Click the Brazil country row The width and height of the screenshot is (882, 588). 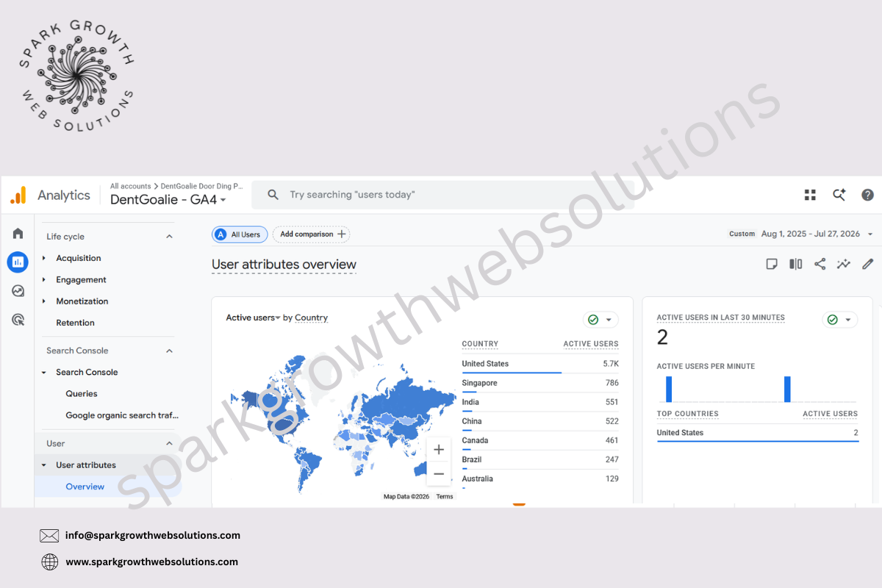pyautogui.click(x=540, y=459)
